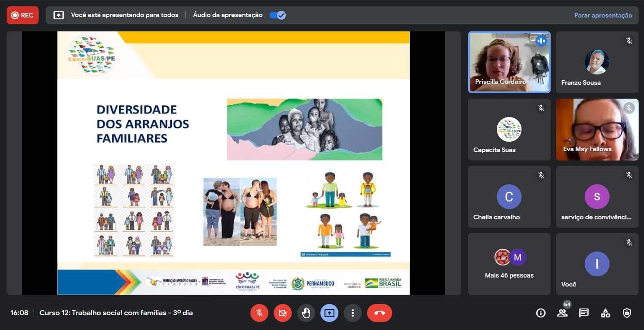Open the more options three-dot menu
Viewport: 644px width, 330px height.
click(x=353, y=313)
